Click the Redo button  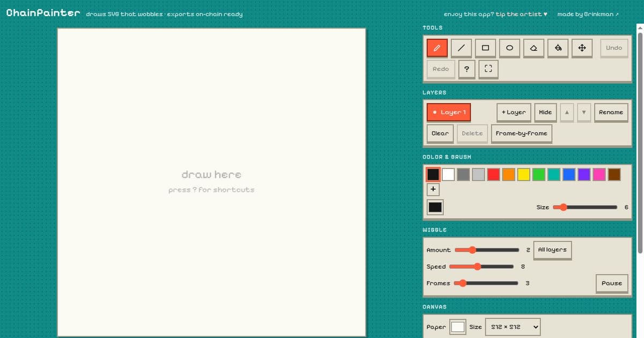[x=441, y=69]
